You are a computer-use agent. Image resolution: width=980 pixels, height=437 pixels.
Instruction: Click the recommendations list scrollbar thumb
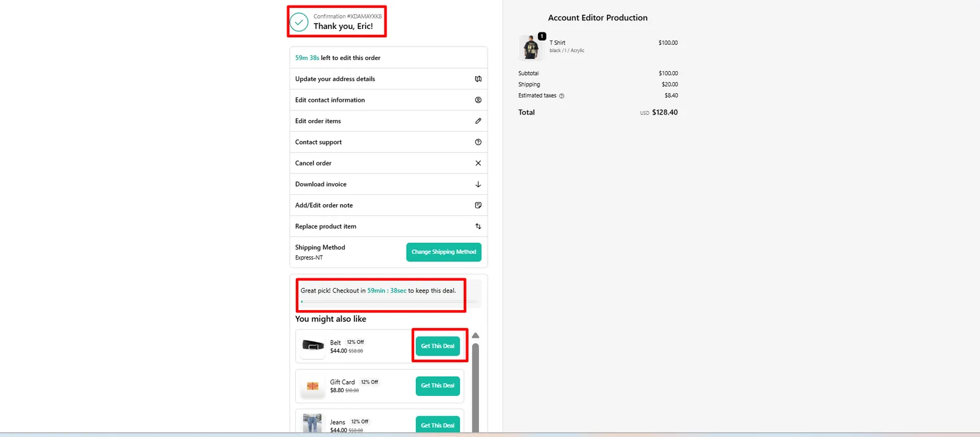tap(475, 387)
